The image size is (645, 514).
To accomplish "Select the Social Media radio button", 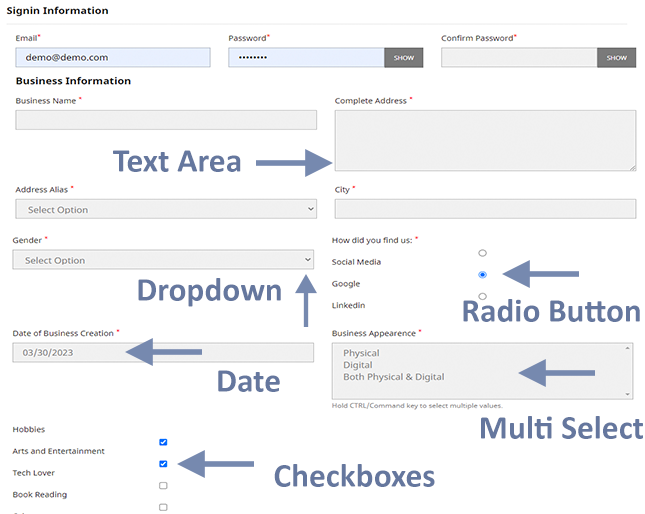I will [483, 253].
